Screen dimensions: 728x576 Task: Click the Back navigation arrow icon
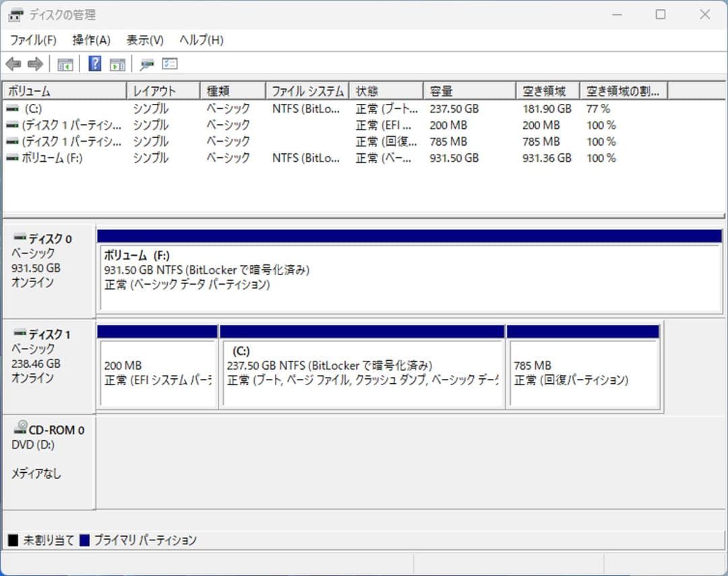pyautogui.click(x=14, y=63)
